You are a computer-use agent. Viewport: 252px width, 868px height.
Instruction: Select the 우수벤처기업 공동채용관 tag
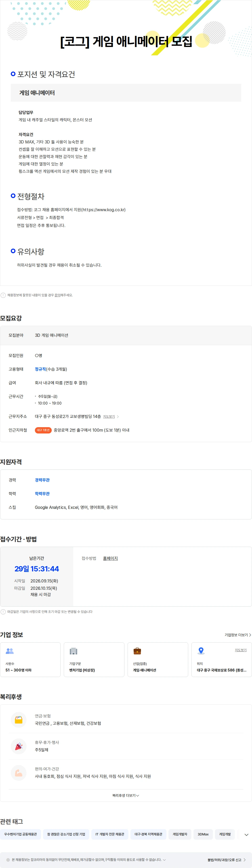pos(20,834)
